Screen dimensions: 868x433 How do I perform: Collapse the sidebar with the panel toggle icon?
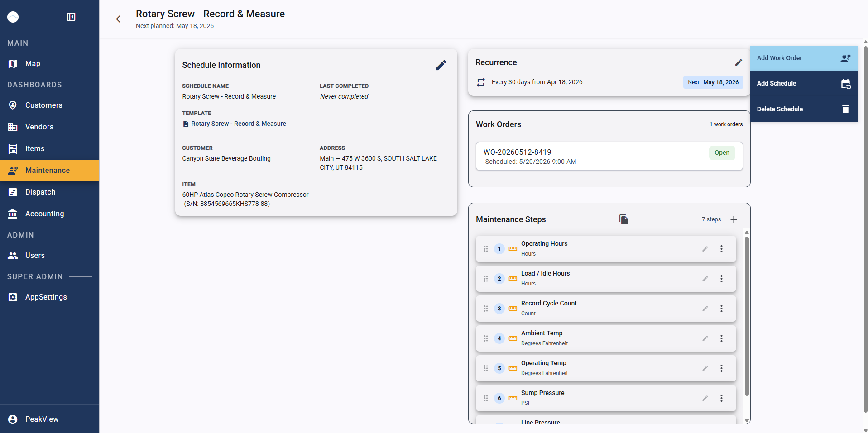pos(71,17)
